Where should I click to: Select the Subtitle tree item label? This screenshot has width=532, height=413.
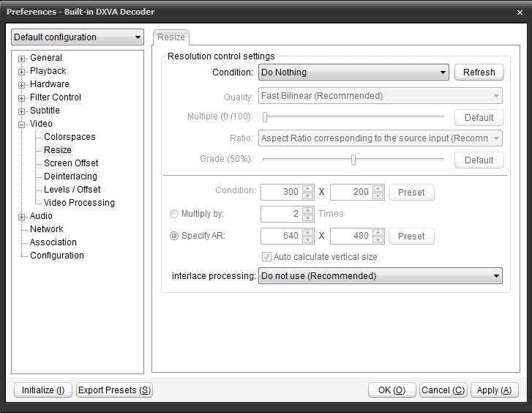(45, 111)
